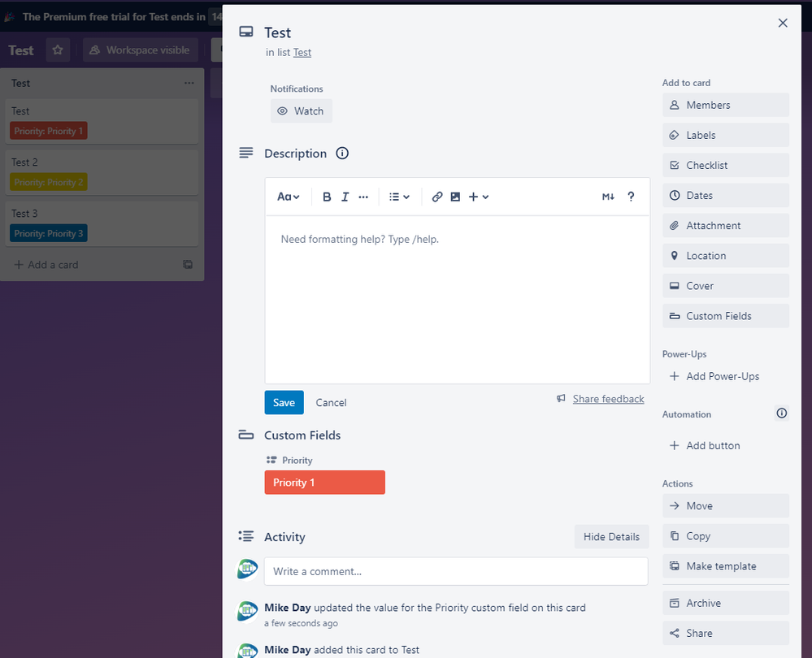Open Markdown formatting help with the M icon
Image resolution: width=812 pixels, height=658 pixels.
(608, 197)
